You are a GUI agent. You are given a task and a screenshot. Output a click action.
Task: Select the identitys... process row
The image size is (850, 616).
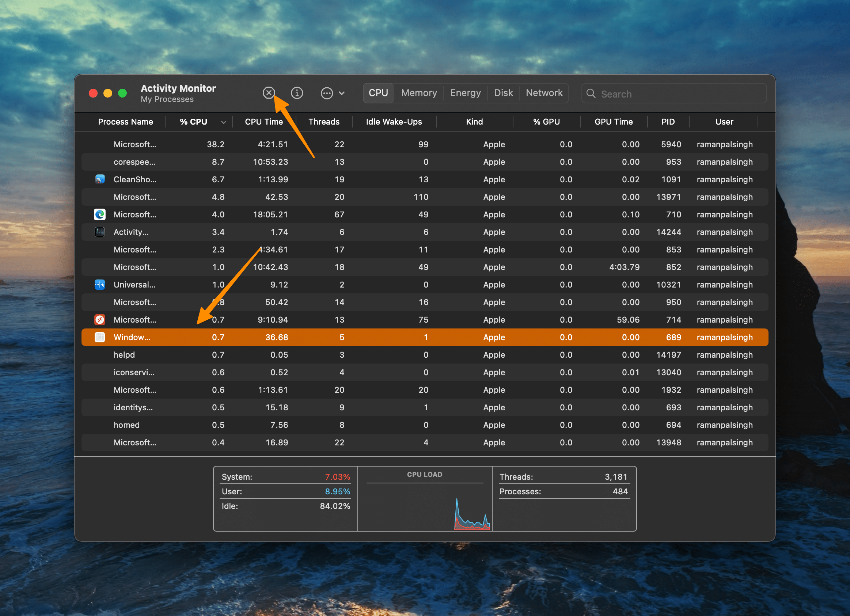pyautogui.click(x=425, y=407)
